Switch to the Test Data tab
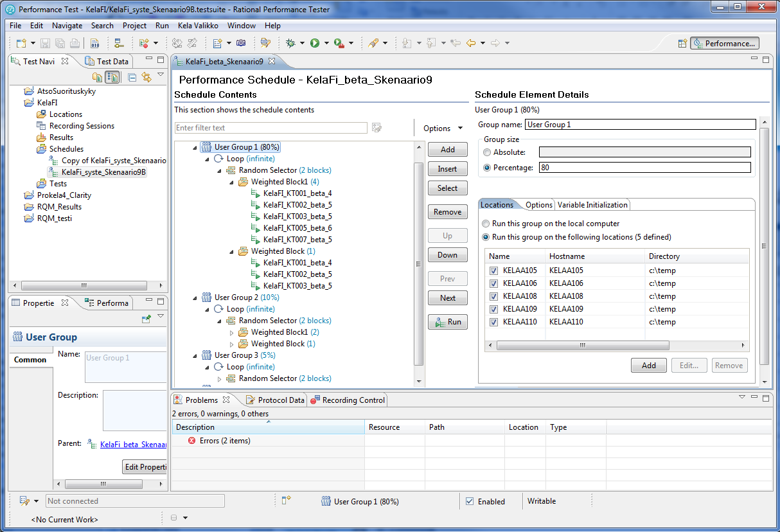This screenshot has height=532, width=780. pyautogui.click(x=107, y=62)
